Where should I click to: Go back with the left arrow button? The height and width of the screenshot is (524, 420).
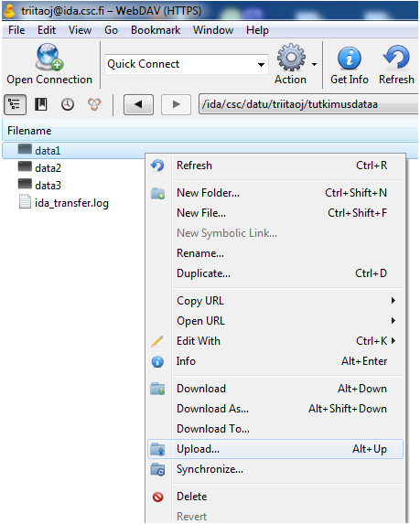tap(138, 104)
